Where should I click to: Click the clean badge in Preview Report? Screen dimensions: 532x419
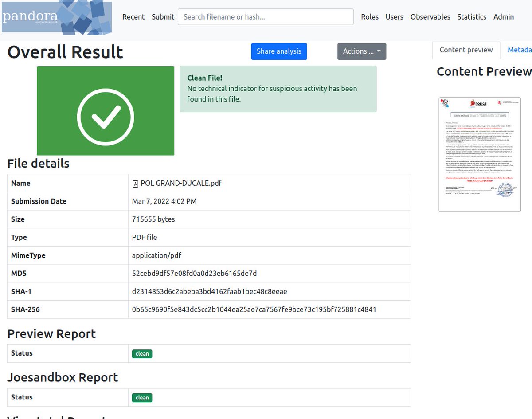click(142, 354)
